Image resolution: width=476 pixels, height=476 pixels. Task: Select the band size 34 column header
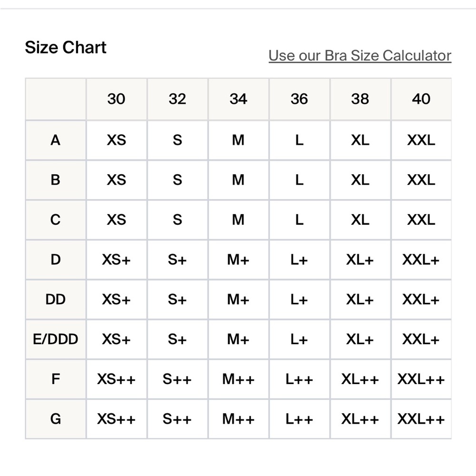(238, 99)
